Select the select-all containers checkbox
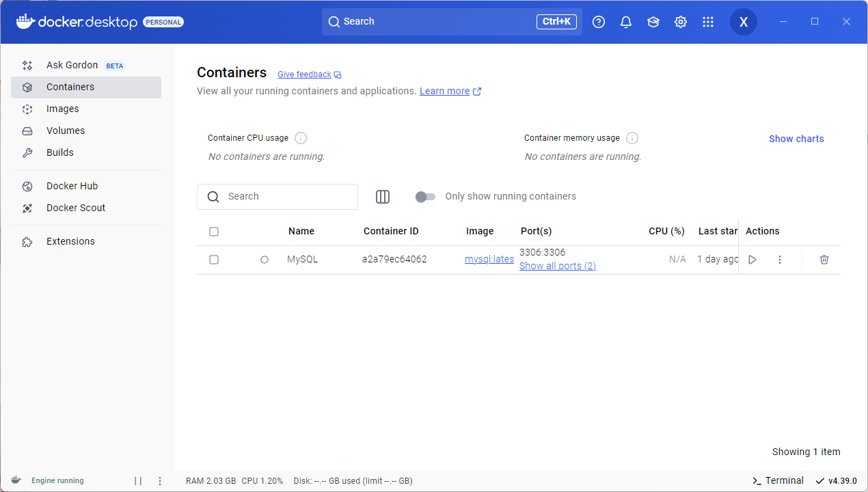Viewport: 868px width, 492px height. [x=214, y=231]
